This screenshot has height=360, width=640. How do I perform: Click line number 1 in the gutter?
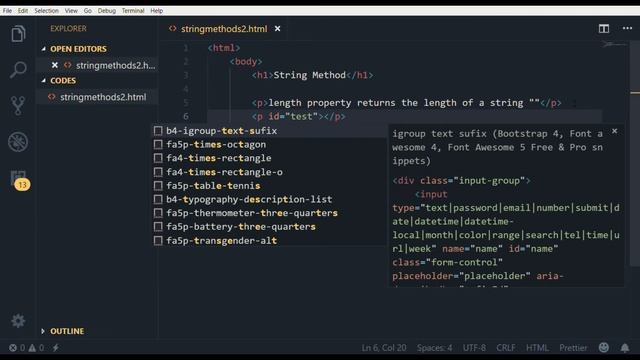186,48
